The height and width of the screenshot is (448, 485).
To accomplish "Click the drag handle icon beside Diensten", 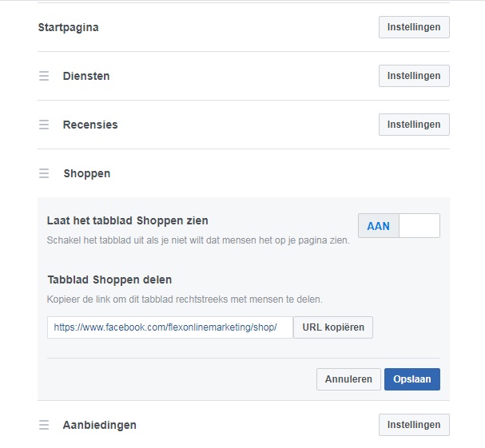I will click(44, 76).
